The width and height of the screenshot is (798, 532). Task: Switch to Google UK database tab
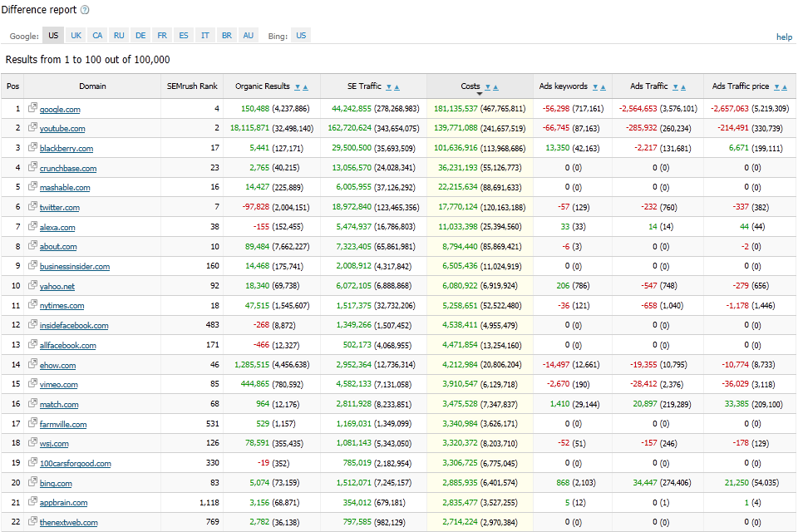(x=76, y=35)
